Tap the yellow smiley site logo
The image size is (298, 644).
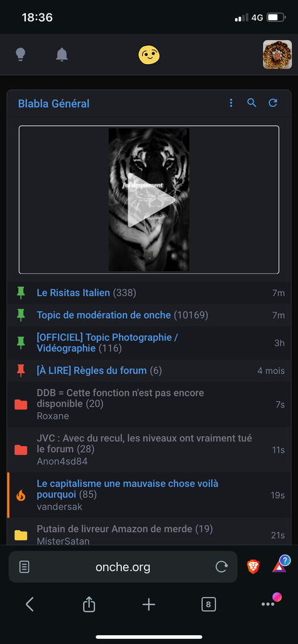point(148,54)
